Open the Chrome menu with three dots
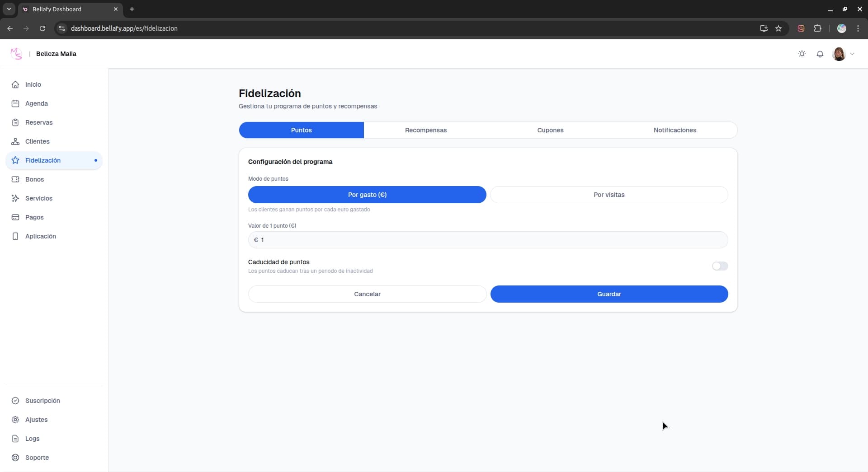 (858, 28)
